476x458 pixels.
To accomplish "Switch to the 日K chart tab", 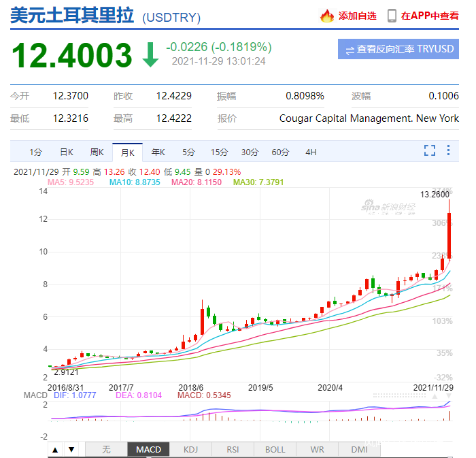I will (67, 152).
